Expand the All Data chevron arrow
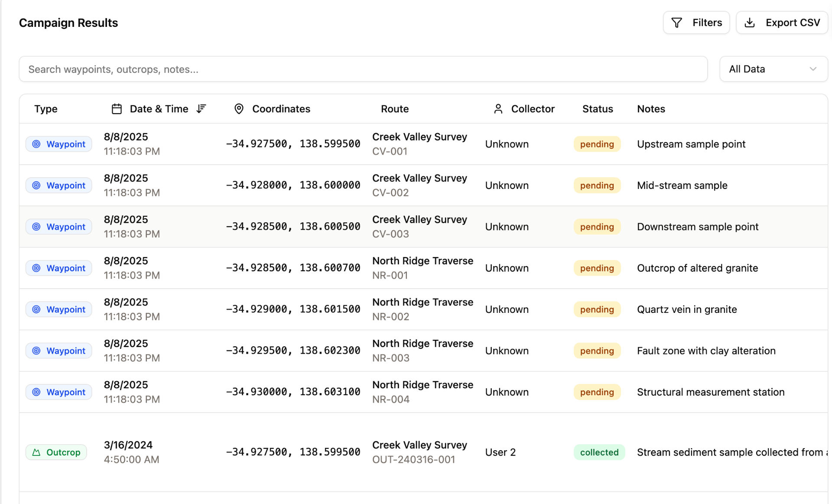 coord(813,69)
